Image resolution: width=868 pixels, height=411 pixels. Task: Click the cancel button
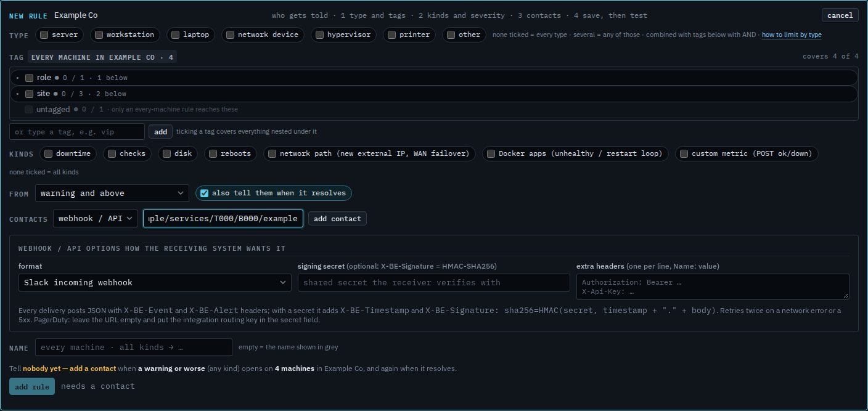click(x=840, y=15)
